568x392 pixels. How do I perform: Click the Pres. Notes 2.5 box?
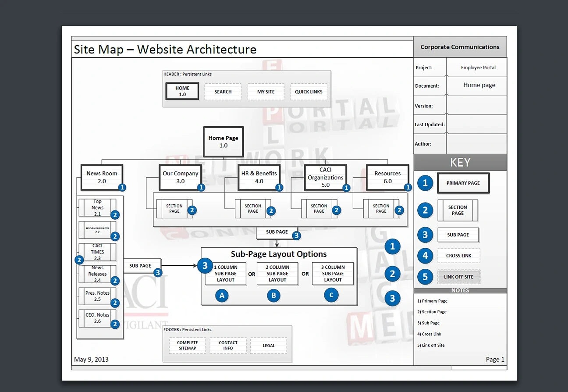97,296
